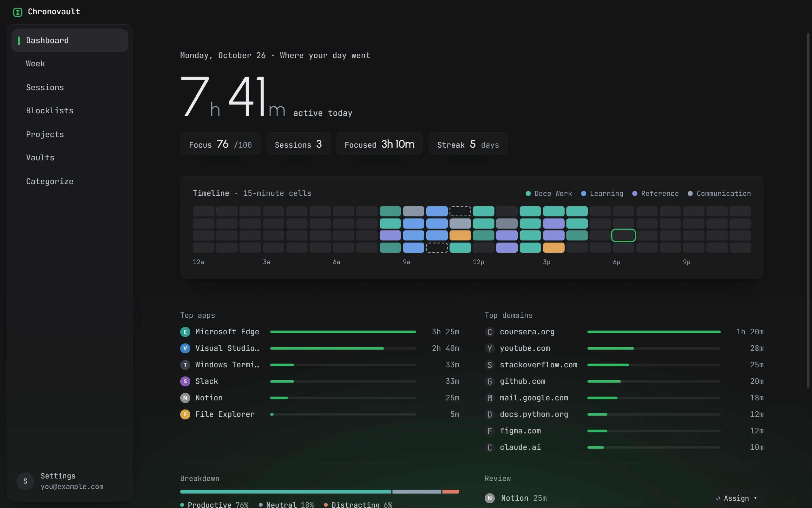Click the Streak 5 days chip
The image size is (812, 508).
468,144
